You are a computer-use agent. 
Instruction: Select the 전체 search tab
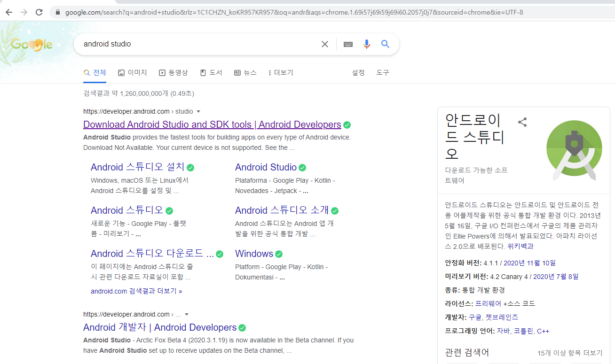click(x=95, y=73)
